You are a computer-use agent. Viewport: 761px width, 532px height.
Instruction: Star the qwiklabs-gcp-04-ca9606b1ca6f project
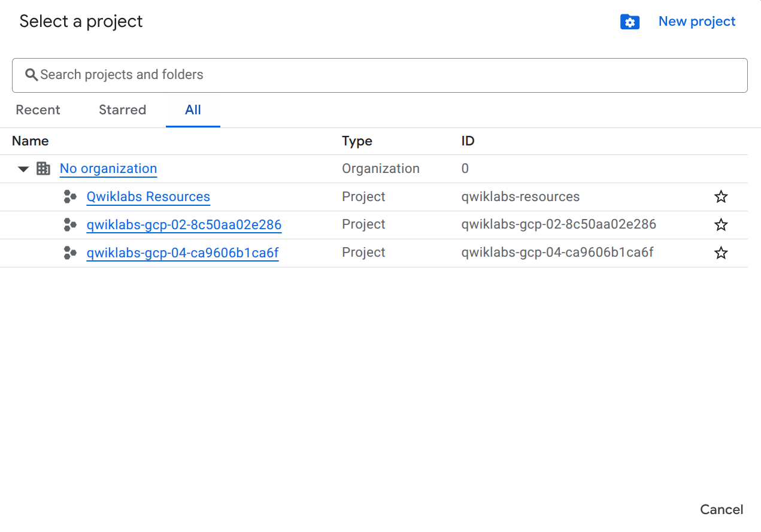coord(721,253)
